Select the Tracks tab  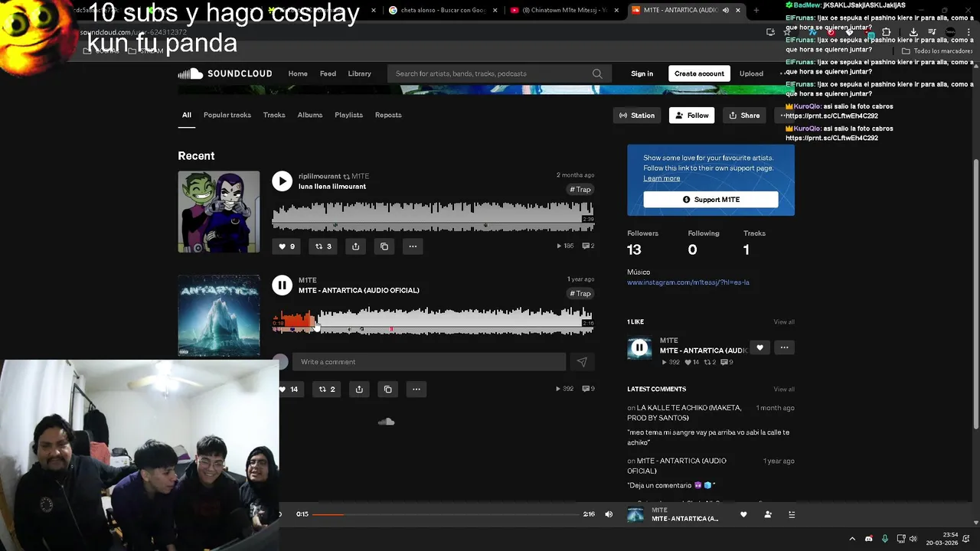(274, 115)
